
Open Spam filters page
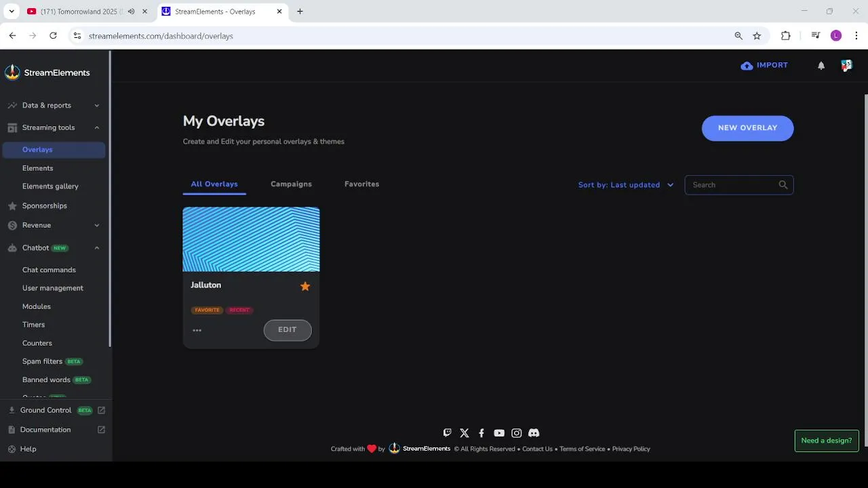pos(42,361)
